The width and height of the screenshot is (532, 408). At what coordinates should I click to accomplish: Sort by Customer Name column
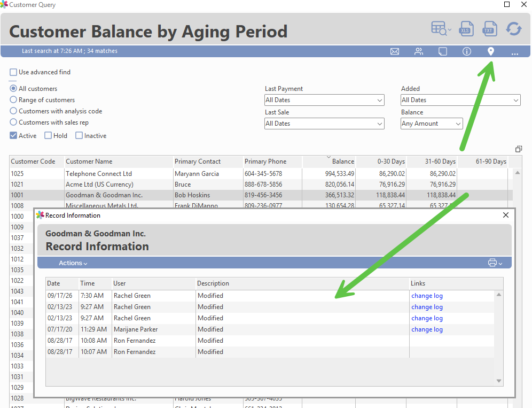pos(119,161)
